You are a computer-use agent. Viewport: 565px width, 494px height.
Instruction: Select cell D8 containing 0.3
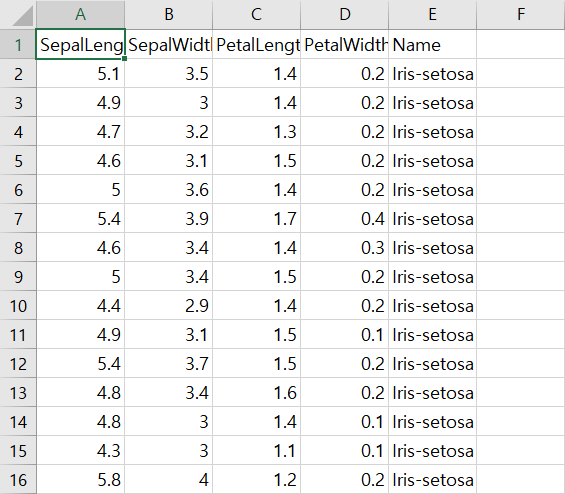(344, 248)
